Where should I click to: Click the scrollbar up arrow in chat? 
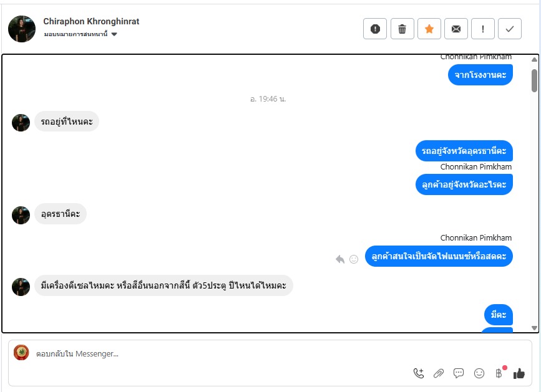pos(534,60)
